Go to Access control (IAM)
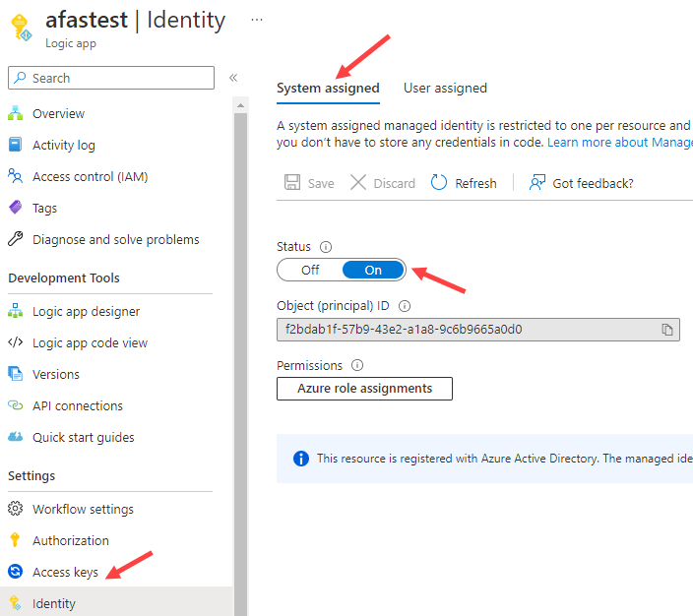The height and width of the screenshot is (616, 693). tap(91, 176)
